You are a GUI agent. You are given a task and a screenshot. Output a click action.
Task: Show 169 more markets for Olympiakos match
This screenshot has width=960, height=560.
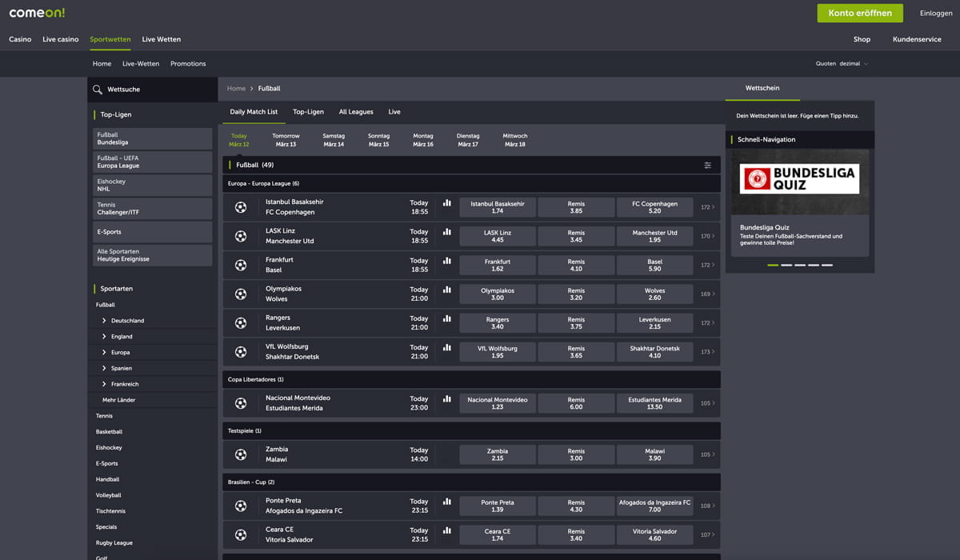(x=707, y=294)
